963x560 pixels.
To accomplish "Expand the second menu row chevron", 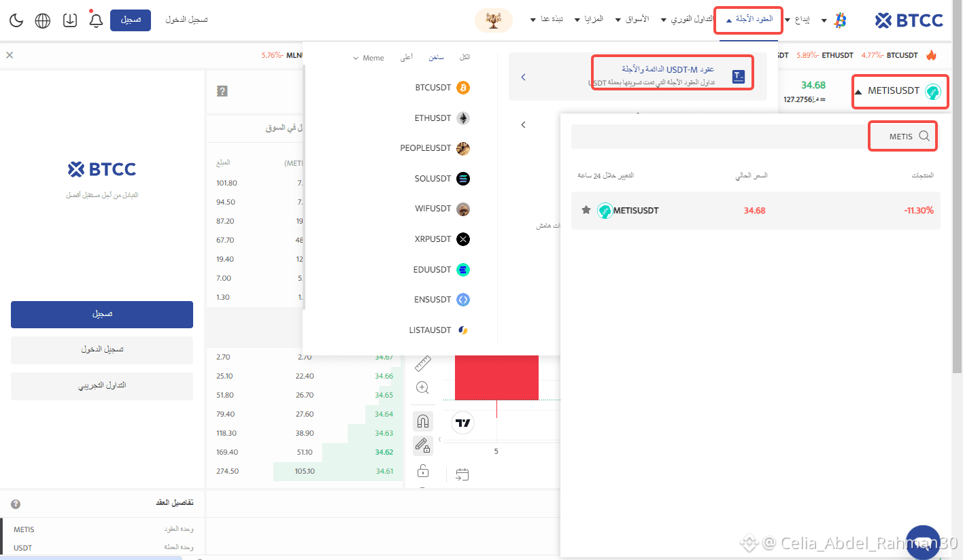I will [523, 125].
